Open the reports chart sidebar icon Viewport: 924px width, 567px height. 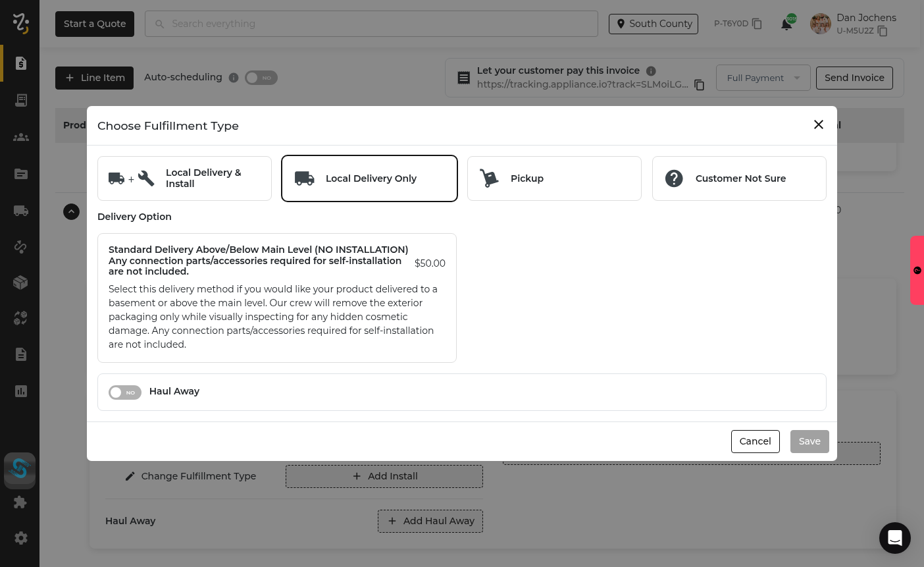click(x=20, y=391)
